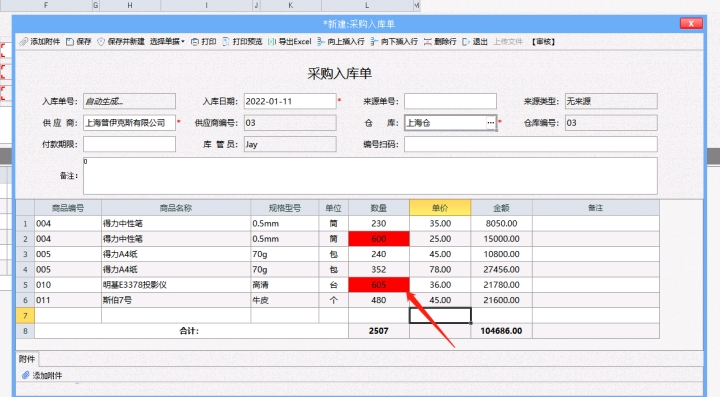Click the 【审核】 audit button
Image resolution: width=720 pixels, height=397 pixels.
[x=543, y=42]
